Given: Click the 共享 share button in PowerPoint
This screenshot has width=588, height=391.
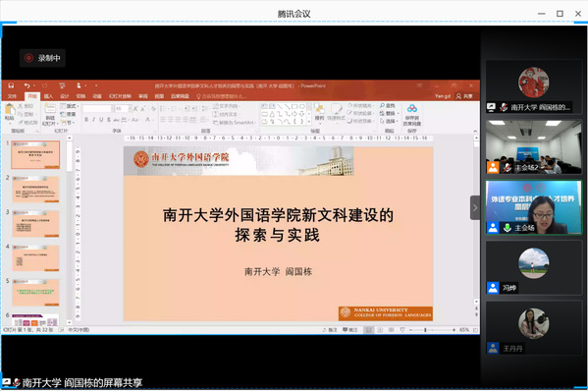Looking at the screenshot, I should tap(464, 96).
